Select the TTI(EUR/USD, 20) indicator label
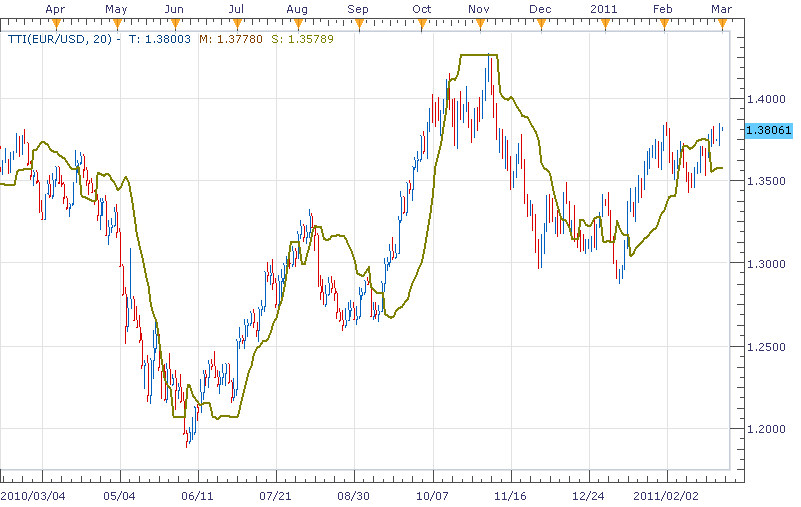Screen dimensions: 801x507 click(60, 39)
